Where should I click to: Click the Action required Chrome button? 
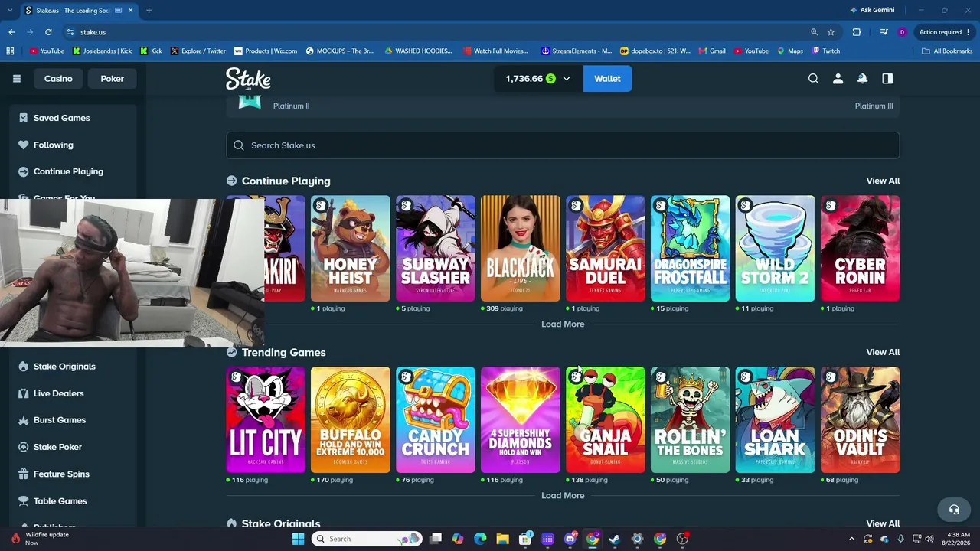click(x=945, y=32)
